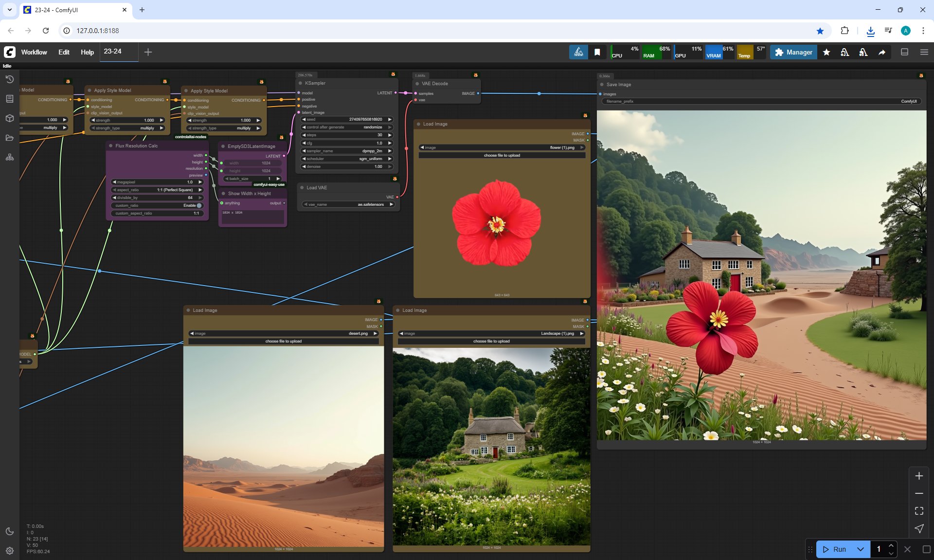This screenshot has height=560, width=934.
Task: Open the Workflow menu
Action: tap(34, 52)
